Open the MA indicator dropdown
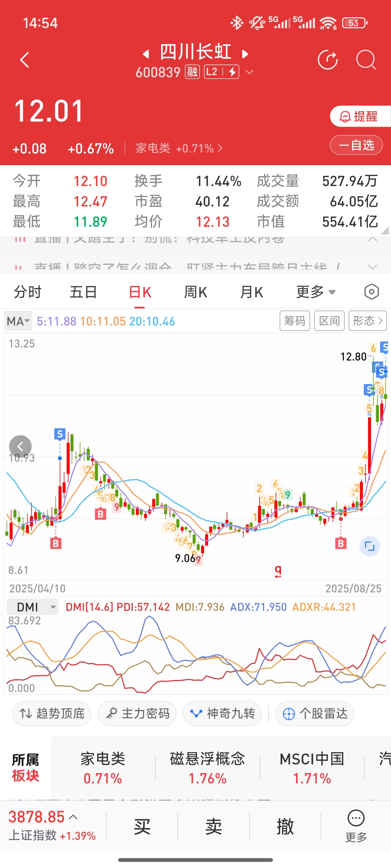 tap(18, 321)
